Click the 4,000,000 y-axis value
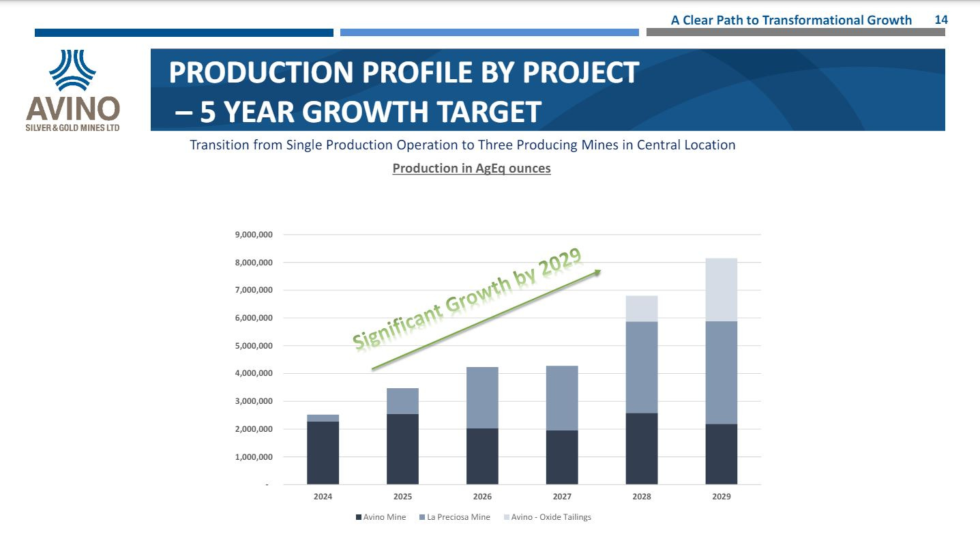 point(253,373)
